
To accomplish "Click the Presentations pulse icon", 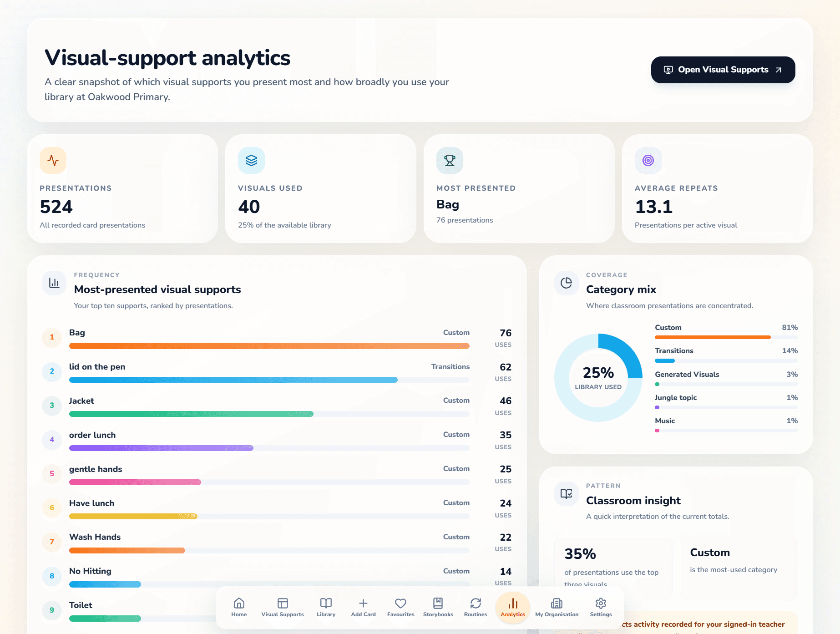I will [x=53, y=160].
